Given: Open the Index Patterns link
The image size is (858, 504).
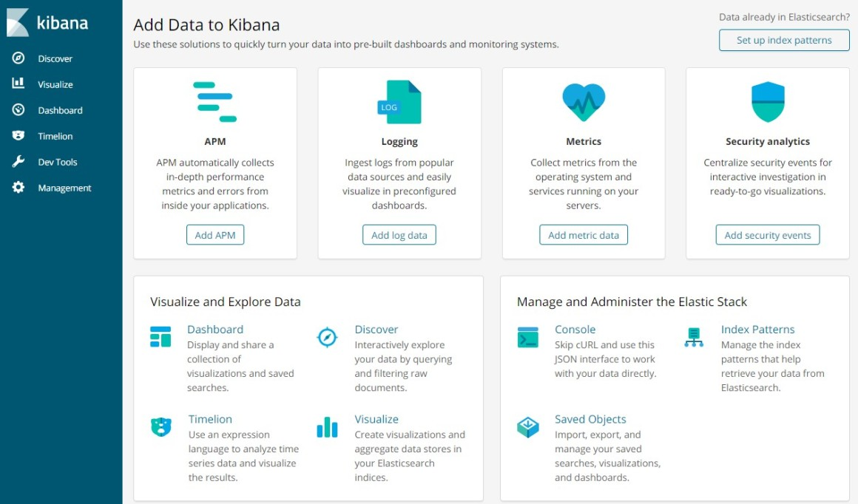Looking at the screenshot, I should pyautogui.click(x=757, y=330).
